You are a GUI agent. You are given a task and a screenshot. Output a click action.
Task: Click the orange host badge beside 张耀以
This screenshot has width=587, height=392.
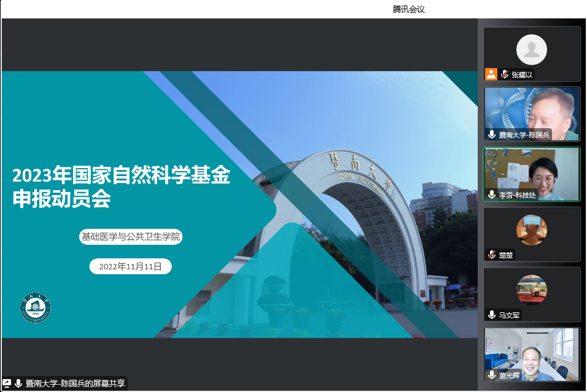[491, 74]
